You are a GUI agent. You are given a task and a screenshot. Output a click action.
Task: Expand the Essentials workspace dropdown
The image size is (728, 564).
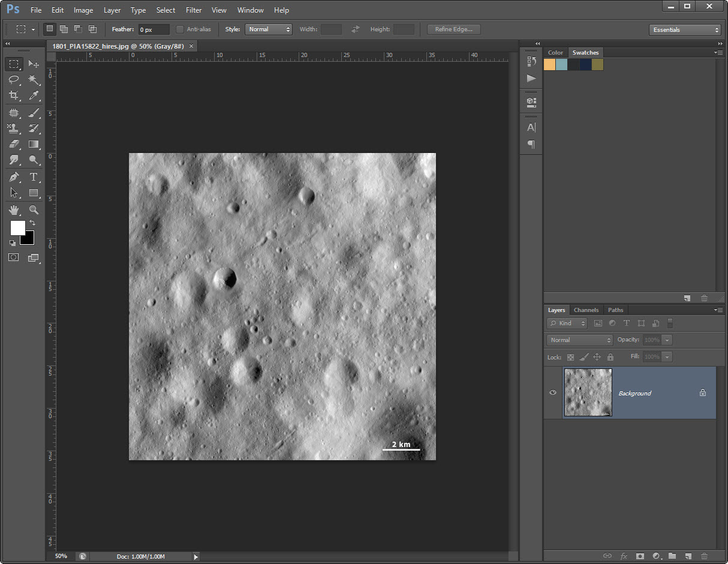tap(685, 30)
